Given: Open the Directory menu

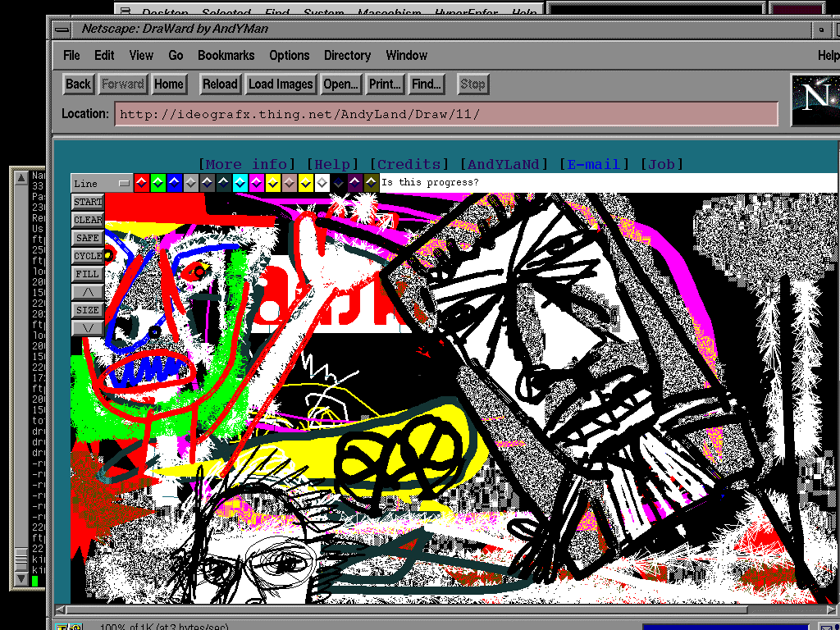Looking at the screenshot, I should [347, 56].
